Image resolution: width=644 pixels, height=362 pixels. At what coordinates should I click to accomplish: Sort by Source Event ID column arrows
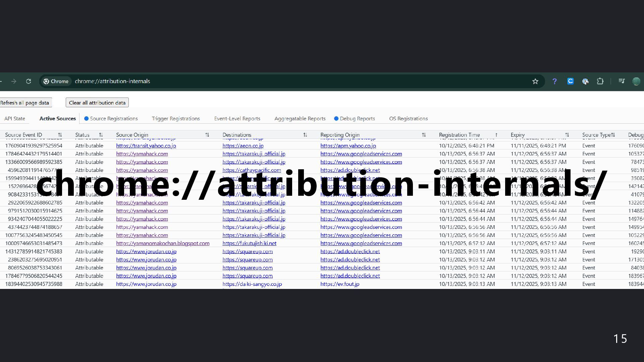[x=60, y=135]
